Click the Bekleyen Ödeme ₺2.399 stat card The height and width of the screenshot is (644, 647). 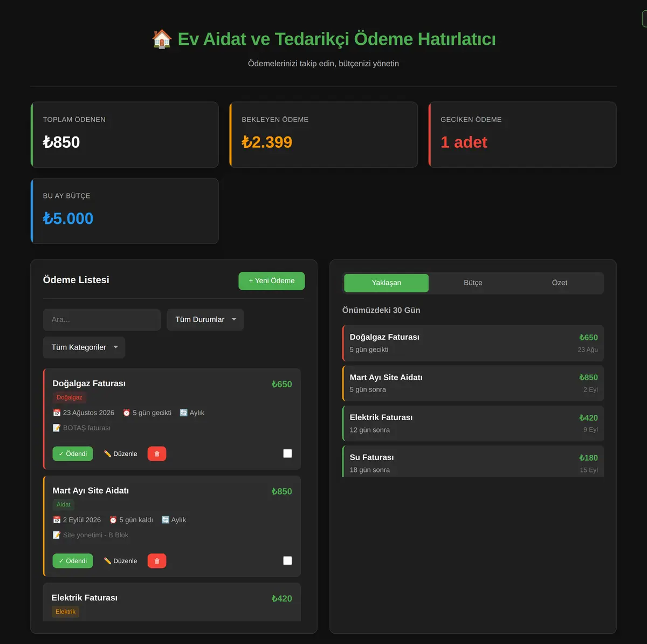[x=323, y=135]
